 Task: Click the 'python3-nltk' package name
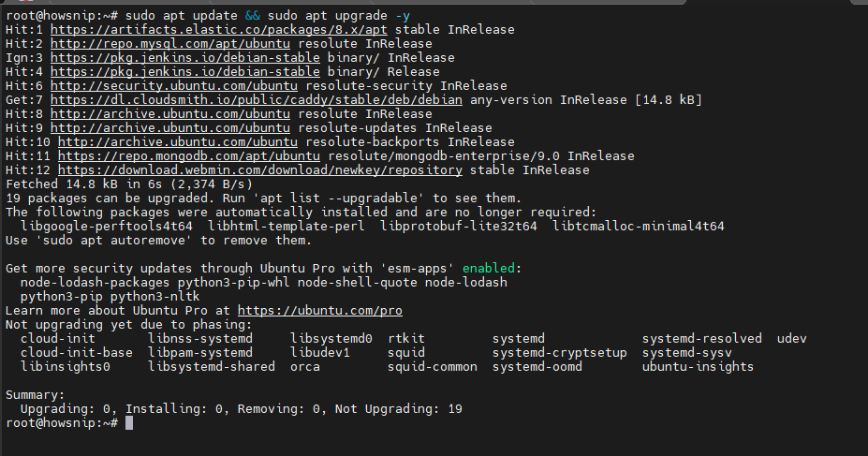click(x=155, y=297)
